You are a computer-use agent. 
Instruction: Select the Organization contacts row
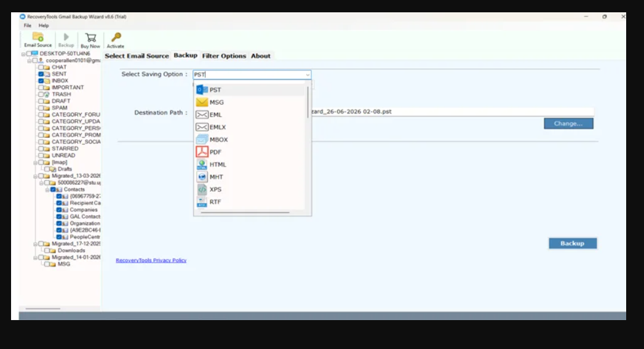(79, 223)
